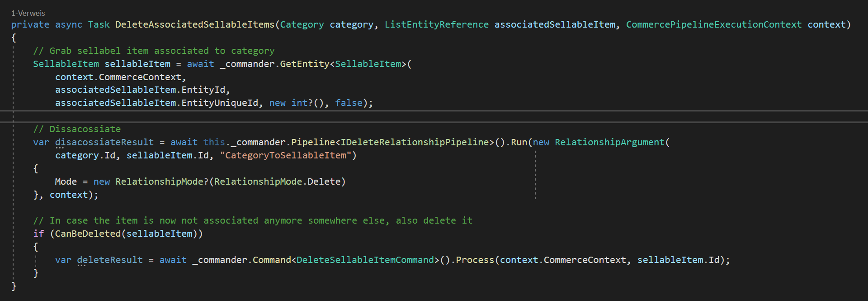This screenshot has width=868, height=301.
Task: Click the Pipeline method before IDeleteRelationshipPipeline
Action: pyautogui.click(x=313, y=142)
